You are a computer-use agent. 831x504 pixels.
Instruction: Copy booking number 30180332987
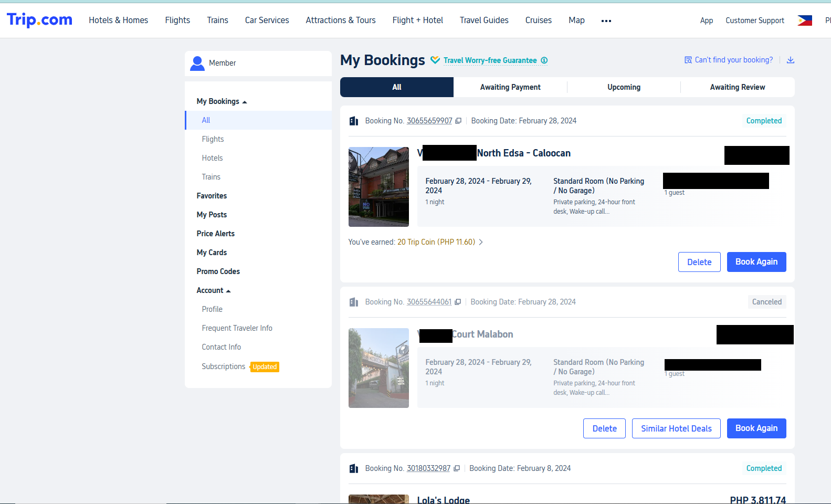click(x=457, y=468)
